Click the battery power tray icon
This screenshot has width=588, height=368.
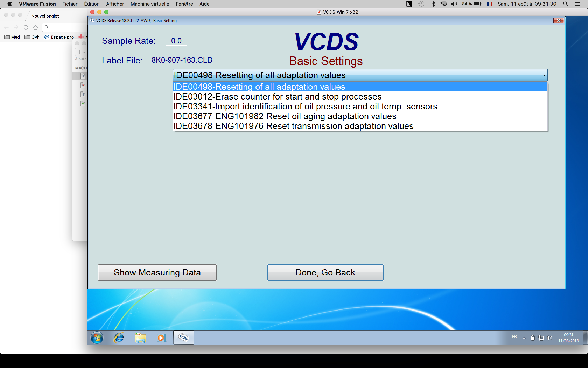pos(533,338)
